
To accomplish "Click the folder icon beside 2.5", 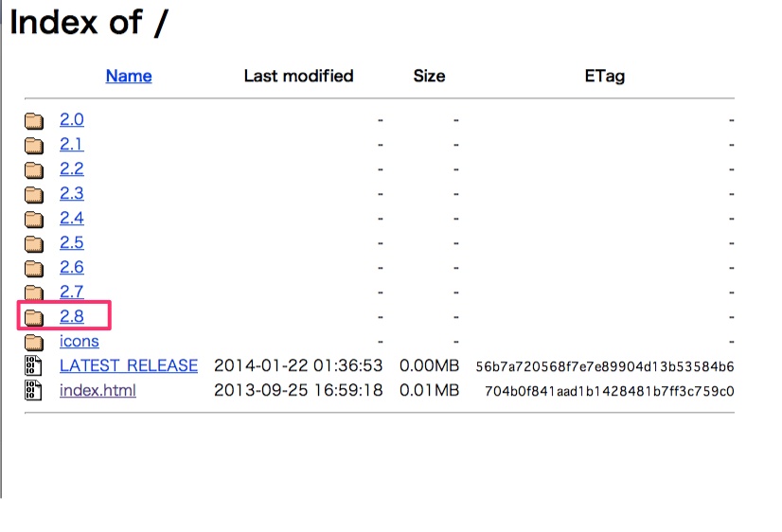I will (34, 243).
